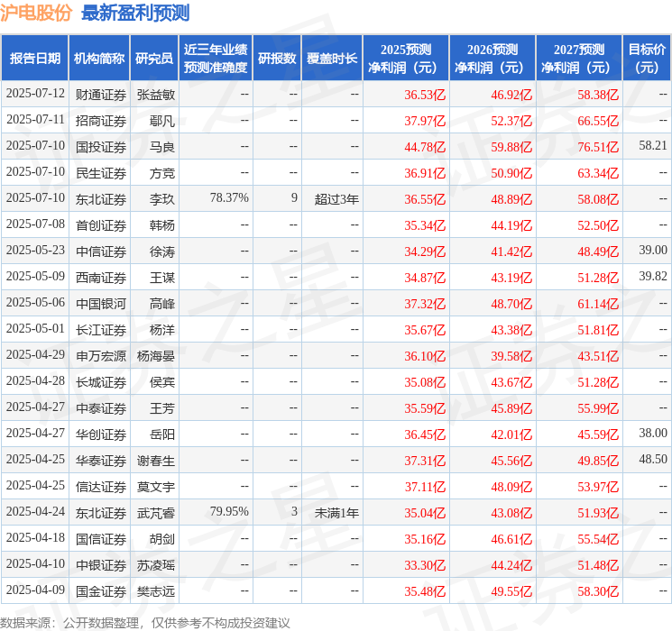Click the 2025-07-08 report date
Screen dimensions: 672x631
point(35,224)
